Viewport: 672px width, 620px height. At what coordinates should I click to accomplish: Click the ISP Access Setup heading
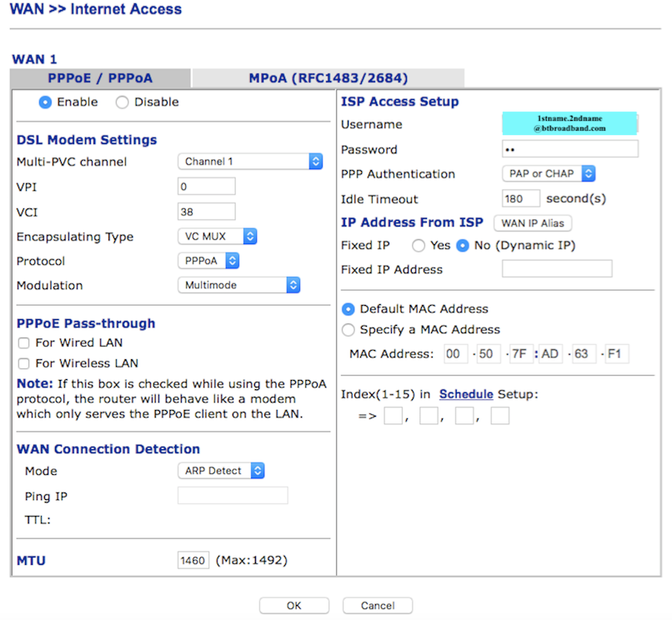pos(400,102)
